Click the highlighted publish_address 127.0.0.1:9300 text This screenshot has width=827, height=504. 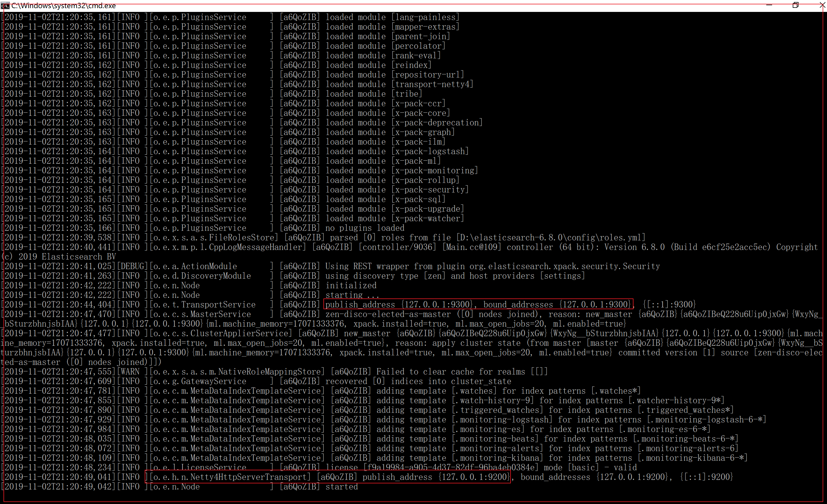(x=478, y=305)
